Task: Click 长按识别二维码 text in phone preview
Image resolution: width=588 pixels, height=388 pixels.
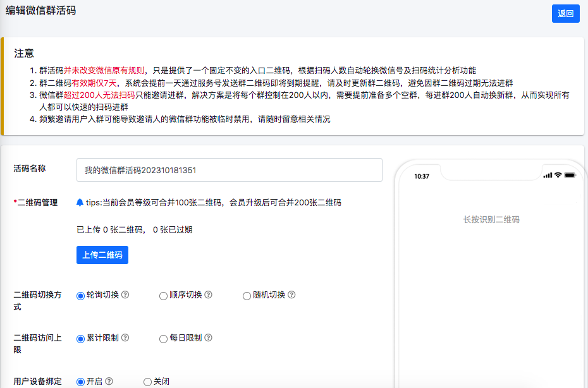Action: pyautogui.click(x=491, y=220)
